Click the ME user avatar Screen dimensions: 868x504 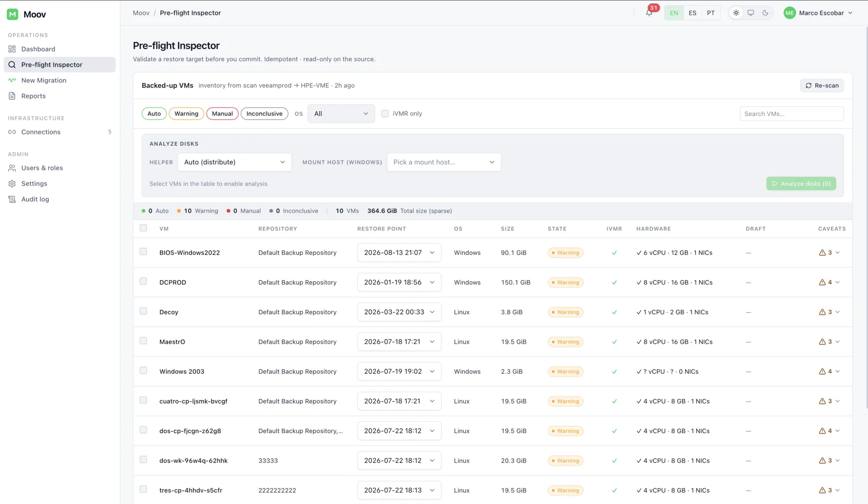click(789, 13)
